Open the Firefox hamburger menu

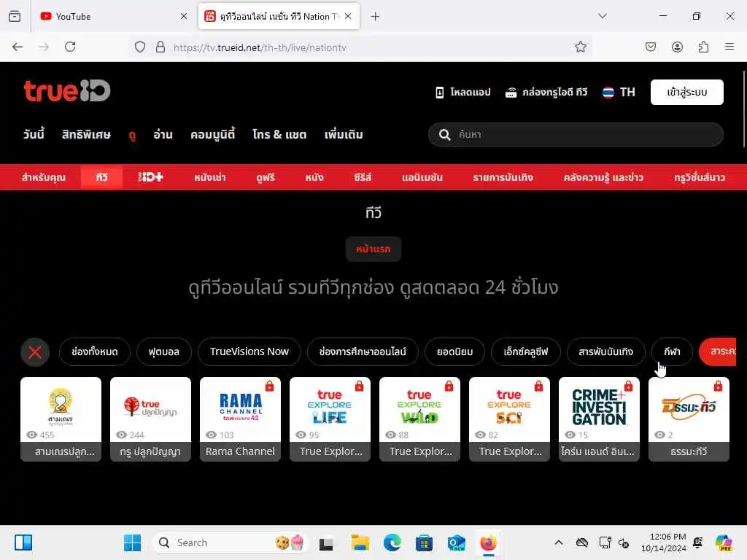tap(729, 47)
